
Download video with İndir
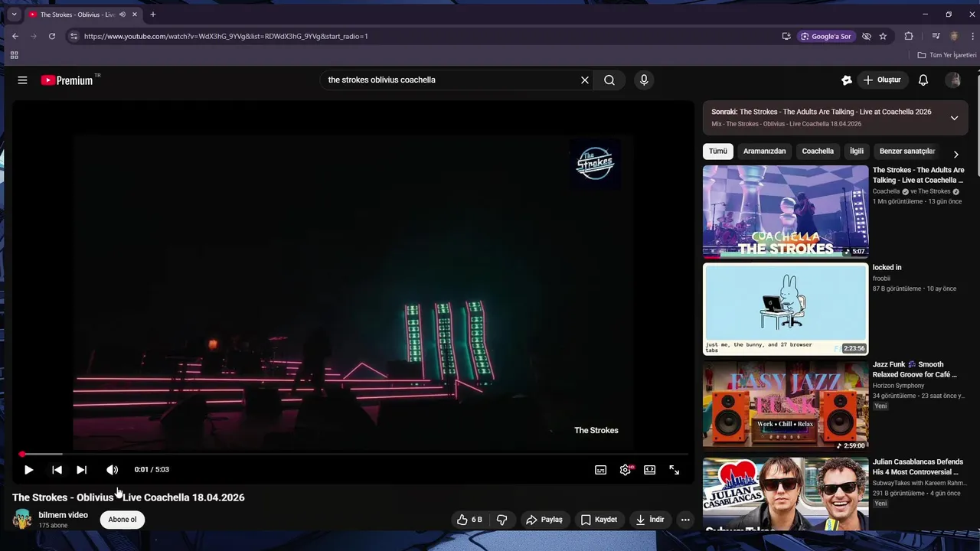[650, 520]
